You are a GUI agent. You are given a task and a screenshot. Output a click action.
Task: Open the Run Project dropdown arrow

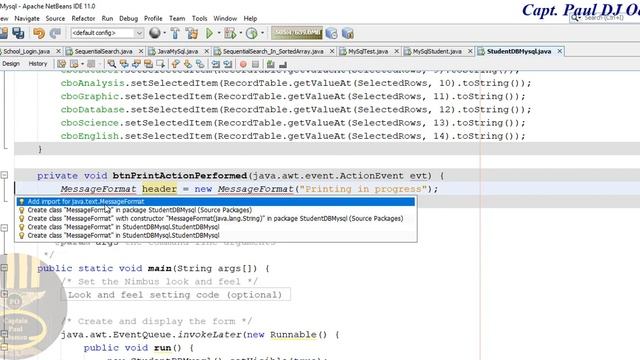tap(219, 33)
